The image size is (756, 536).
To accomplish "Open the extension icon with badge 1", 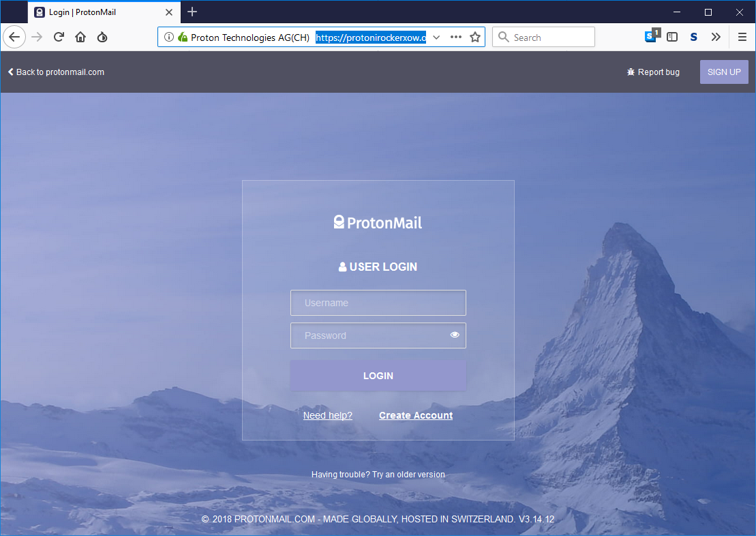I will point(652,36).
